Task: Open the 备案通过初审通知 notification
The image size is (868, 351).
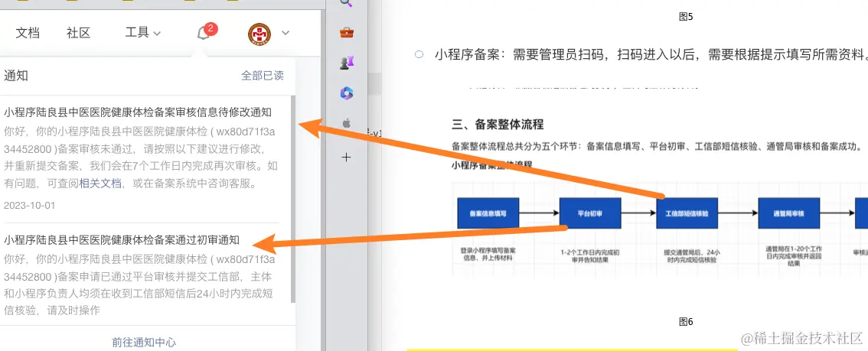Action: tap(122, 240)
